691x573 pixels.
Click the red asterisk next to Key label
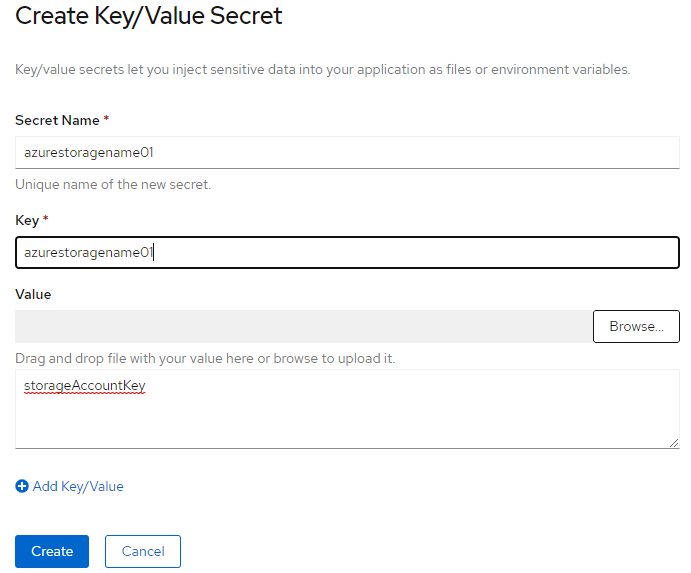pyautogui.click(x=45, y=219)
